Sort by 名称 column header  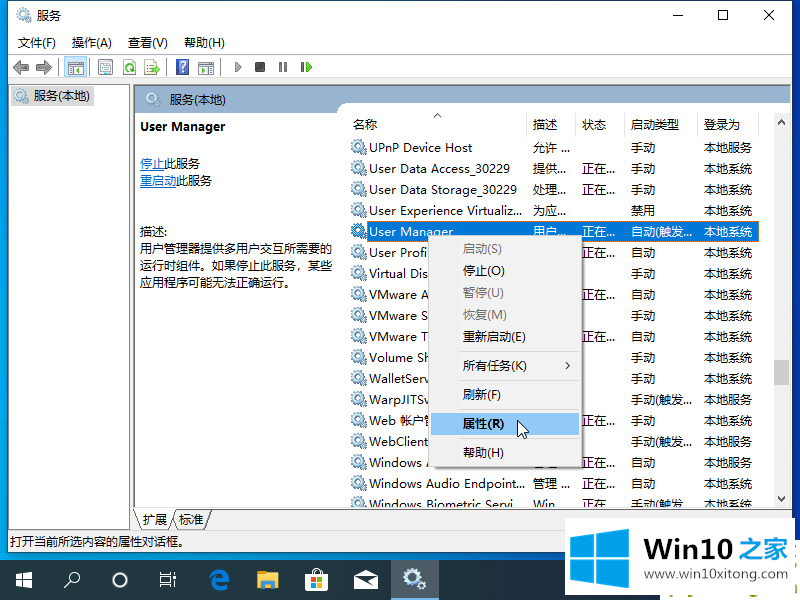pyautogui.click(x=364, y=124)
